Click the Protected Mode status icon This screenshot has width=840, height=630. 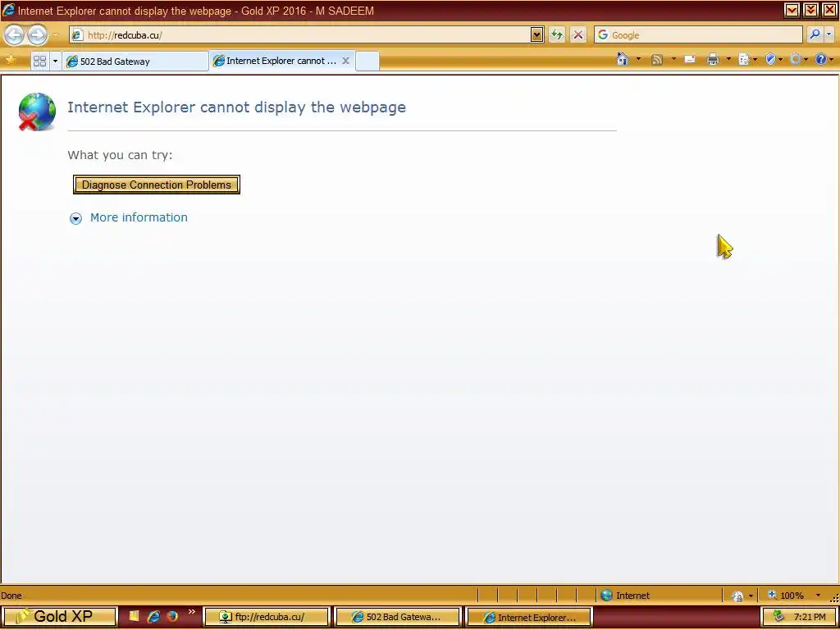[x=737, y=596]
